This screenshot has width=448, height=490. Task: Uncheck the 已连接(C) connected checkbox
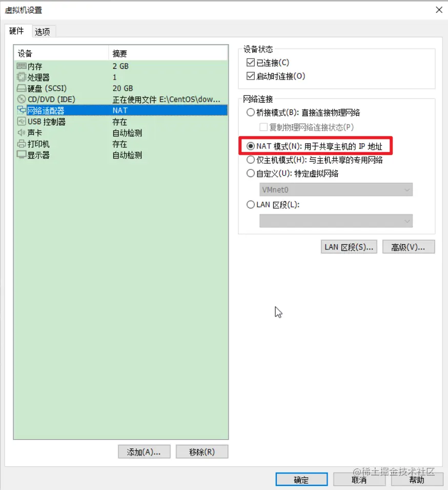(x=250, y=63)
